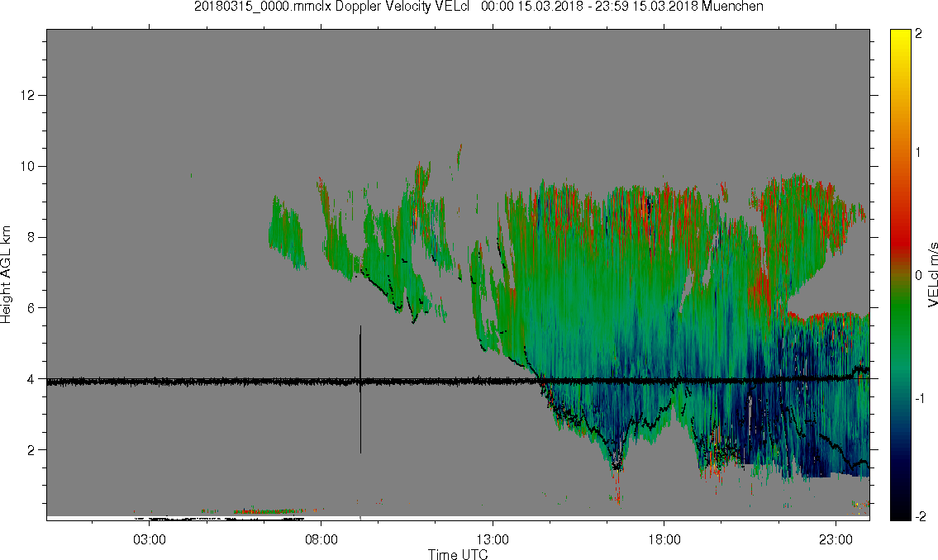Viewport: 938px width, 560px height.
Task: Click the 'VELcl m/s' colorbar label
Action: [932, 275]
